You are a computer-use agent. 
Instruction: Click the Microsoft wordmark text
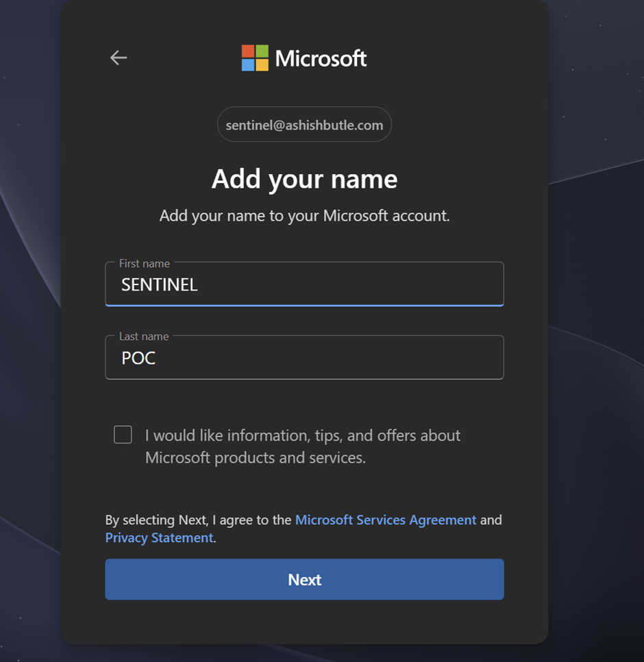321,58
